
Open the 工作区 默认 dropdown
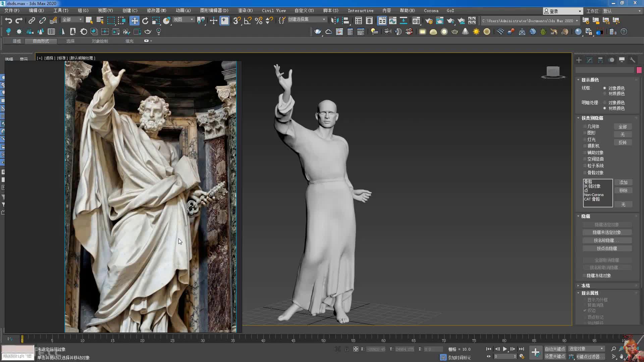click(622, 11)
